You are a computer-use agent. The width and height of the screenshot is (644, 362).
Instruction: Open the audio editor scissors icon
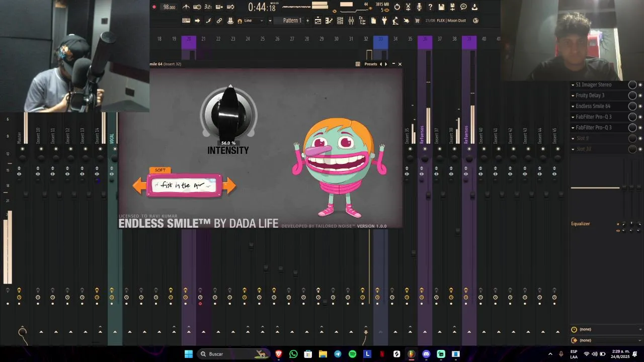pos(408,7)
